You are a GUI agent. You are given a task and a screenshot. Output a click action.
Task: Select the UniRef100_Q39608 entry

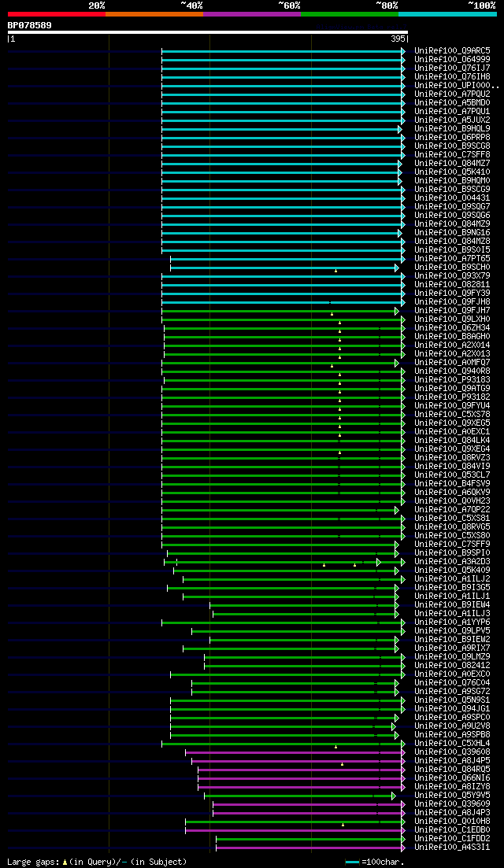click(x=452, y=752)
